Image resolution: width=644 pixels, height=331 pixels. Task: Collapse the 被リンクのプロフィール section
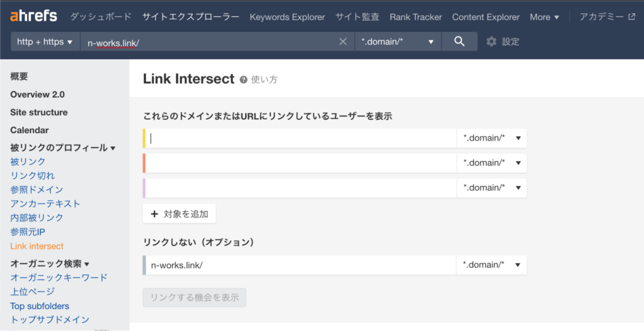point(63,148)
